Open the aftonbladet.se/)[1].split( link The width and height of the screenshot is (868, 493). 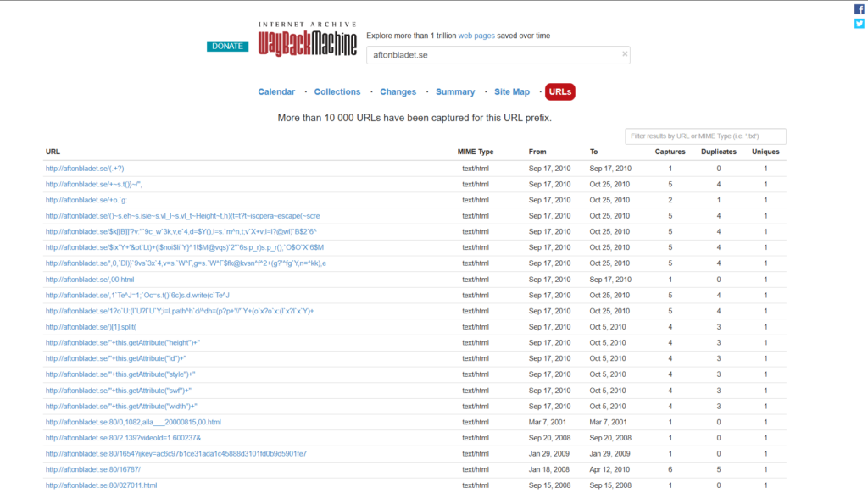point(91,327)
